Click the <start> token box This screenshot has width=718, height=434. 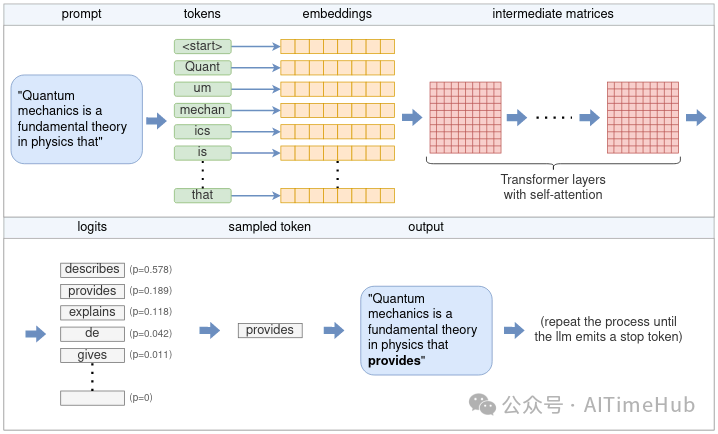coord(203,46)
